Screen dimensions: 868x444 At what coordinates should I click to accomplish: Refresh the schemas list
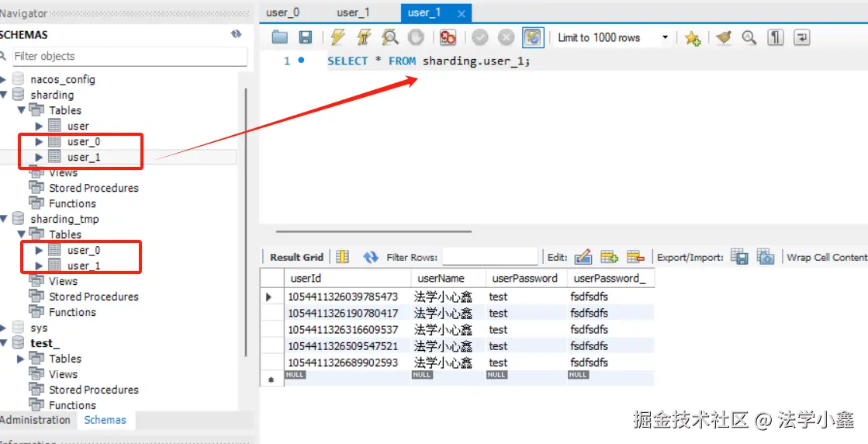[x=237, y=34]
